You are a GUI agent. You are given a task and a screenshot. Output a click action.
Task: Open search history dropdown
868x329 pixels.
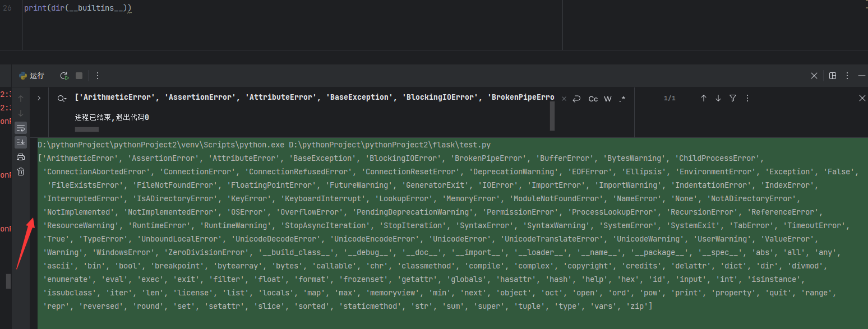tap(61, 98)
